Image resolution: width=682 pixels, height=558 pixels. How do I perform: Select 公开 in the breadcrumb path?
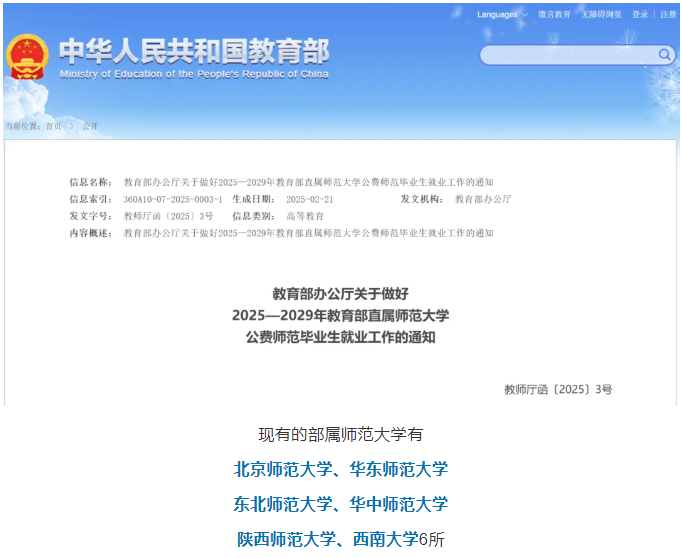[x=90, y=126]
